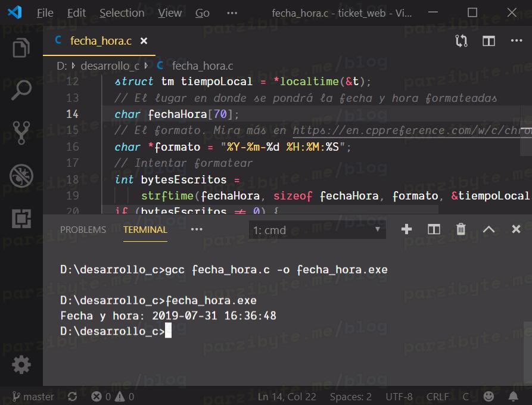
Task: Switch to the PROBLEMS panel tab
Action: click(x=83, y=230)
